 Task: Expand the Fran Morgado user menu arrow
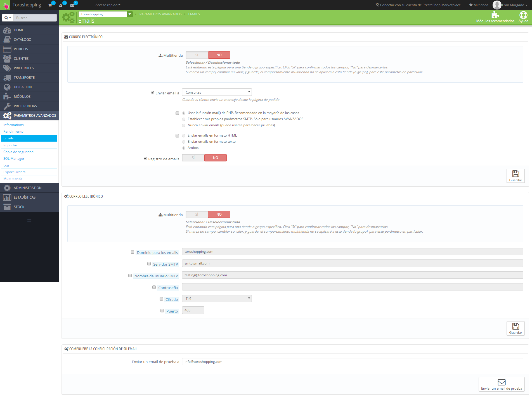pos(527,5)
